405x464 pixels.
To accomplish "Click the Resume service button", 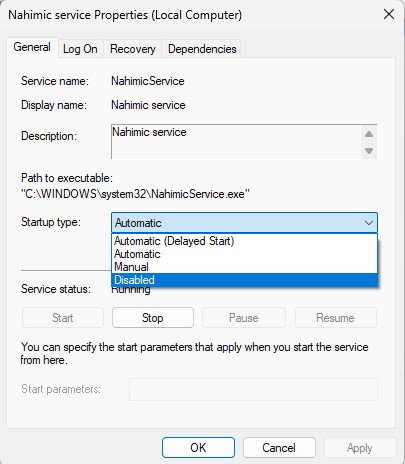I will pos(335,318).
